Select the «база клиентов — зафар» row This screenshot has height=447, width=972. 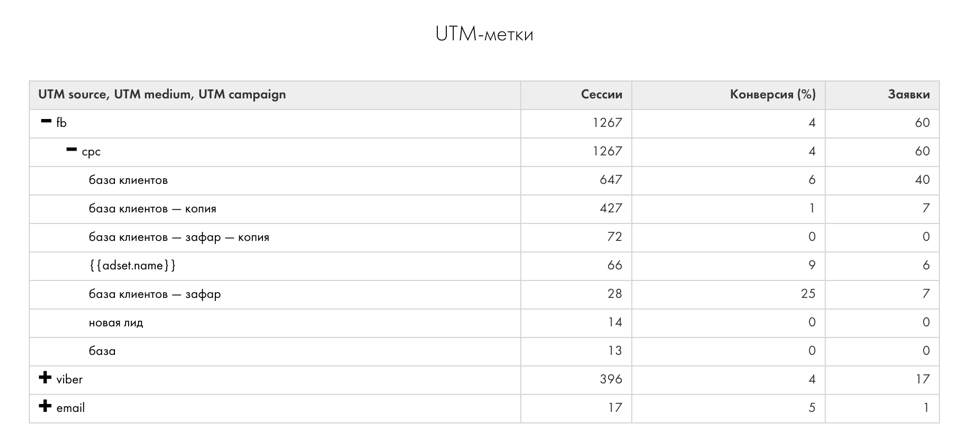pyautogui.click(x=154, y=294)
